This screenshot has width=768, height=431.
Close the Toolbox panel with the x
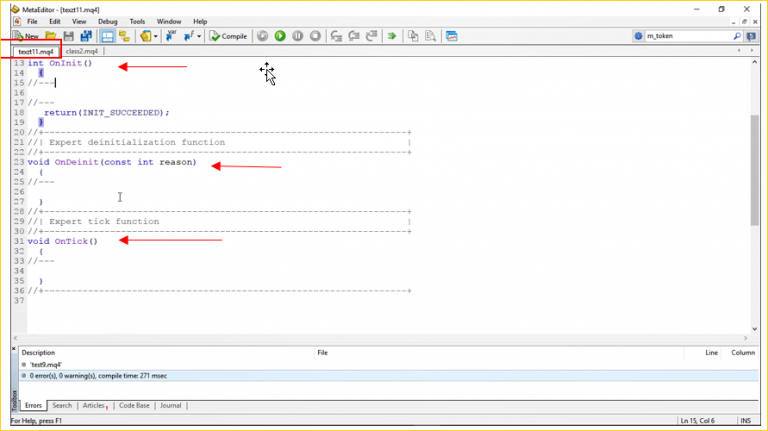[x=14, y=348]
